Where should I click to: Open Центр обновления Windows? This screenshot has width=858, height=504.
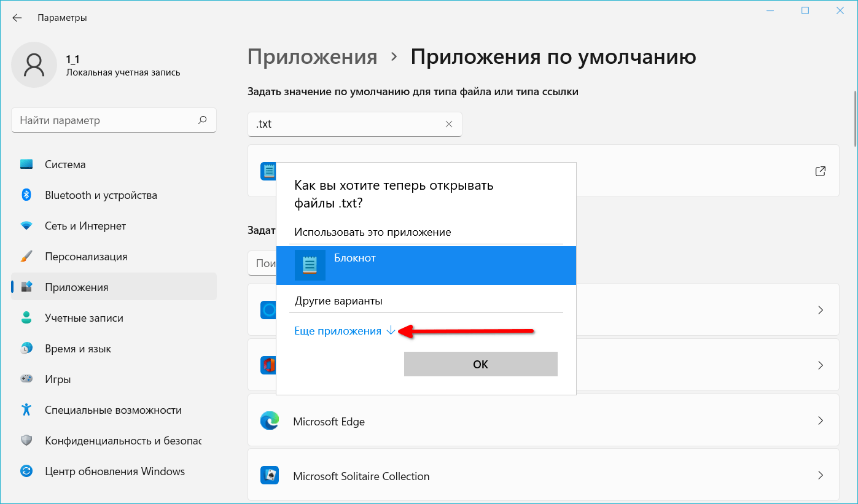click(x=114, y=471)
